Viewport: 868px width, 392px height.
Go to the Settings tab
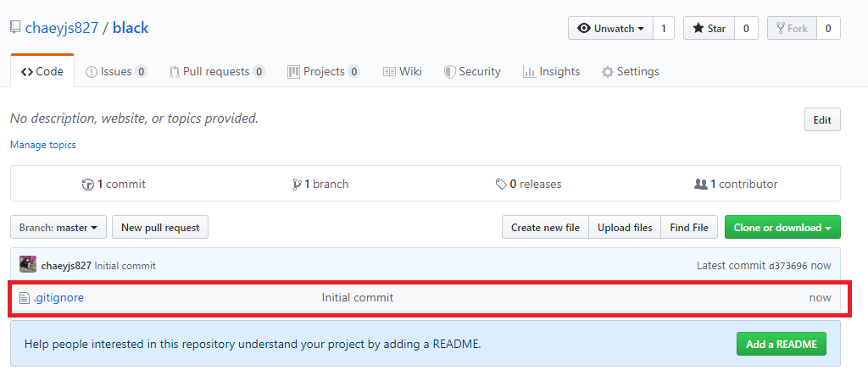click(631, 71)
